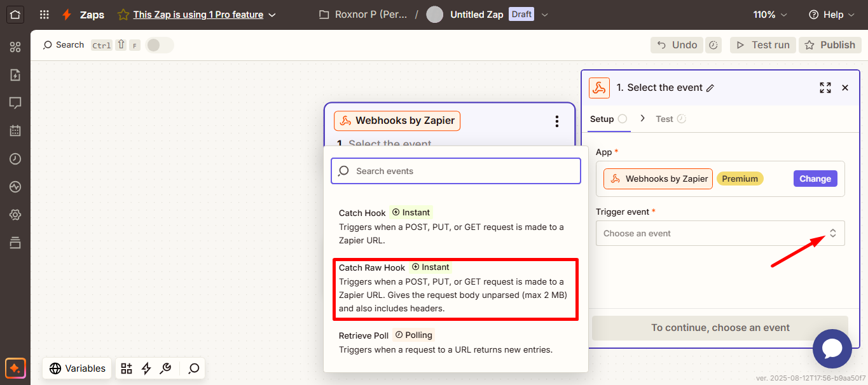Click the Draft status badge
The image size is (868, 385).
pos(521,15)
